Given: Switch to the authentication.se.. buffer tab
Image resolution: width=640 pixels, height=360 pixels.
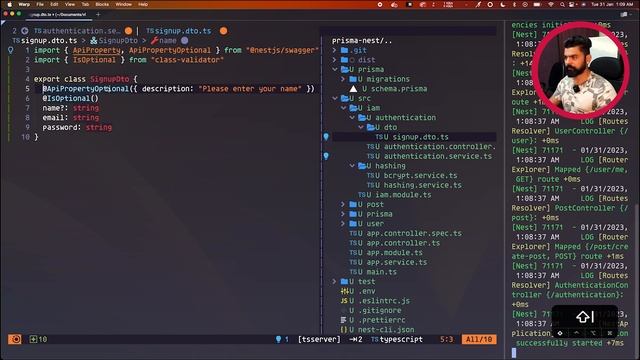Looking at the screenshot, I should click(x=77, y=31).
